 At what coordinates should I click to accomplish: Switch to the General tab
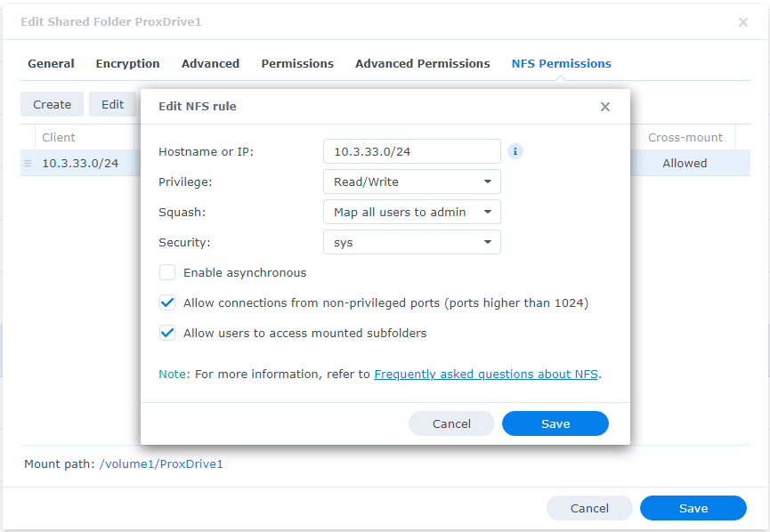coord(51,64)
